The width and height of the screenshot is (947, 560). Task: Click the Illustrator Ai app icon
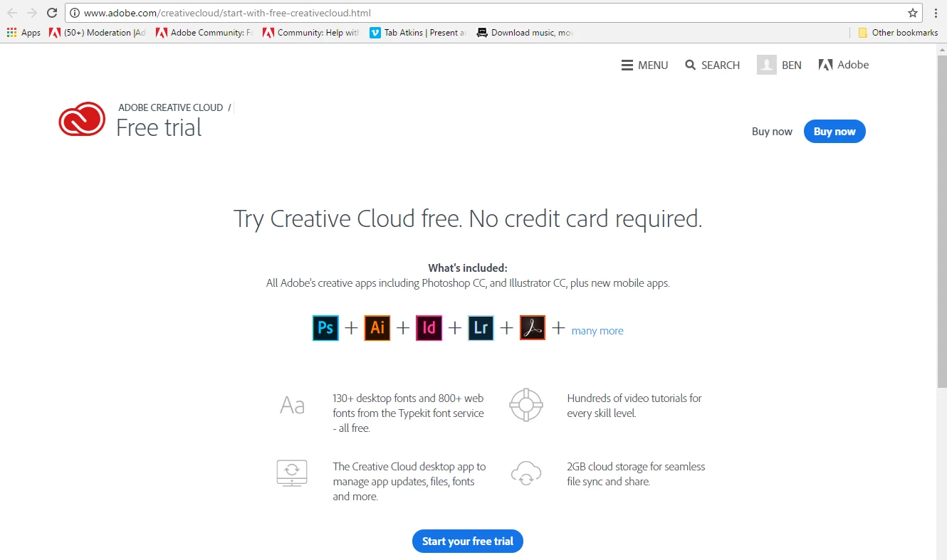coord(377,327)
